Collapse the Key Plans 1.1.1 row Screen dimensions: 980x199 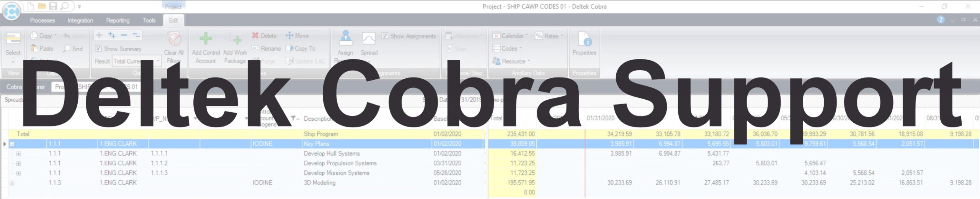pyautogui.click(x=12, y=144)
